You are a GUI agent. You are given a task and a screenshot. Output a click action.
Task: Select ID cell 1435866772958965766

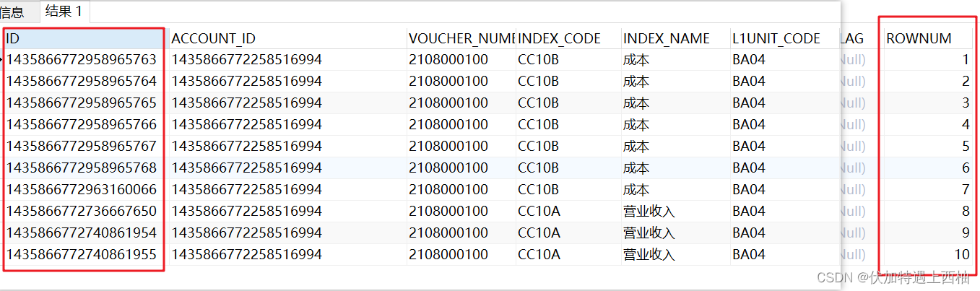[x=85, y=125]
